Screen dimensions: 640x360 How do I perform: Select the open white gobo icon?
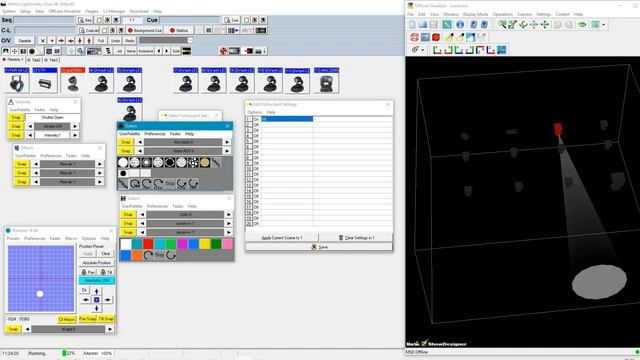tap(123, 162)
